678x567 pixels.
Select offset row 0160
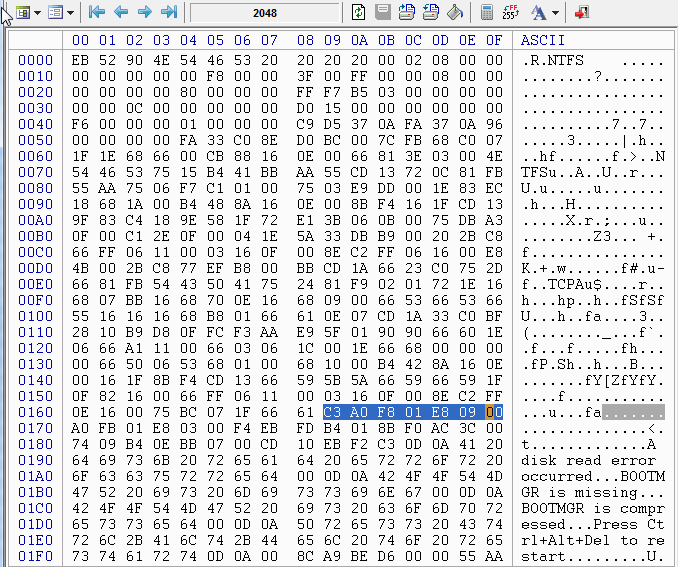35,412
